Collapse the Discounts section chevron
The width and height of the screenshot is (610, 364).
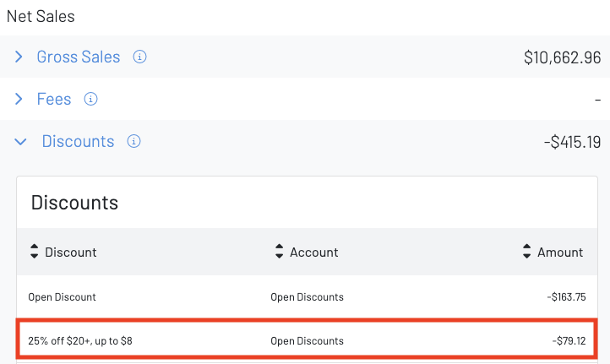pos(20,142)
